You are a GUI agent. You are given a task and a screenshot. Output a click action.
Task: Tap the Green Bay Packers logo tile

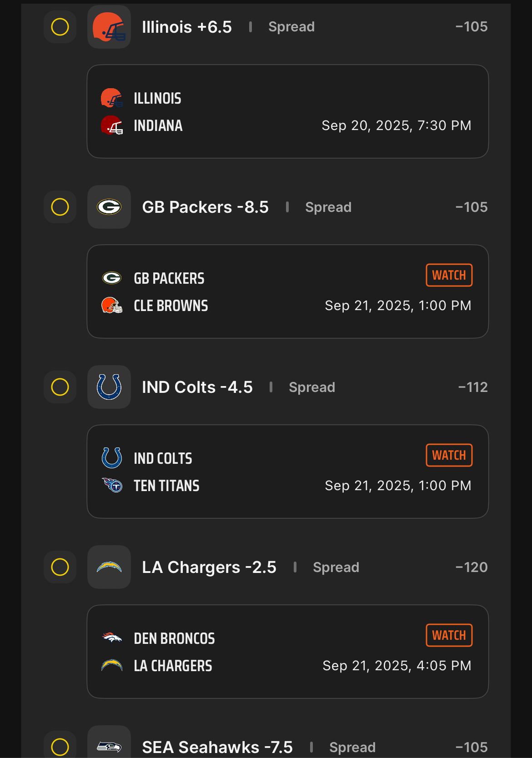tap(109, 207)
